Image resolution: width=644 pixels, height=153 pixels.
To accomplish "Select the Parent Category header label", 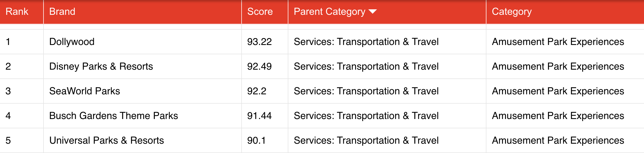I will 329,12.
